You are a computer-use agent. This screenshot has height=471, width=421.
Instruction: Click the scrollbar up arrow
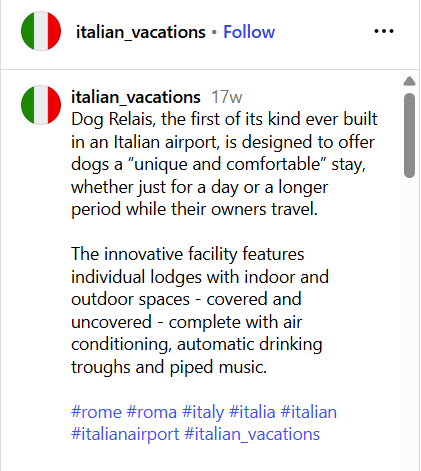(x=409, y=81)
